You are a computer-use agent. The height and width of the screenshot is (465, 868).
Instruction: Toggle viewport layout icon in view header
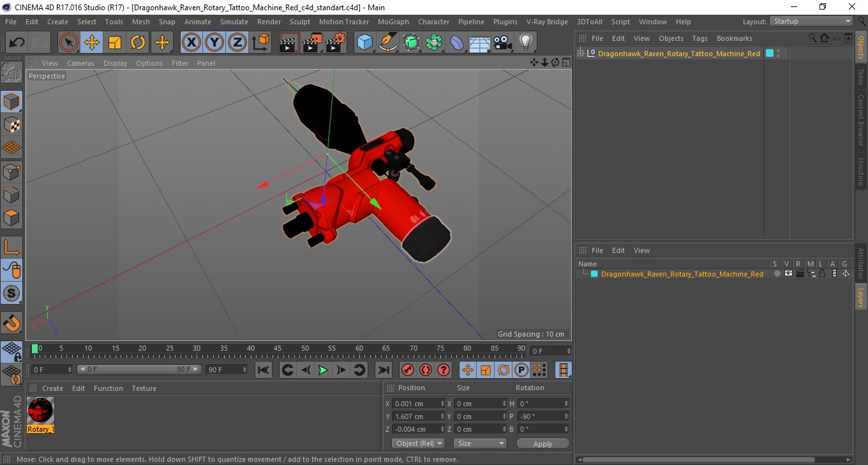566,63
